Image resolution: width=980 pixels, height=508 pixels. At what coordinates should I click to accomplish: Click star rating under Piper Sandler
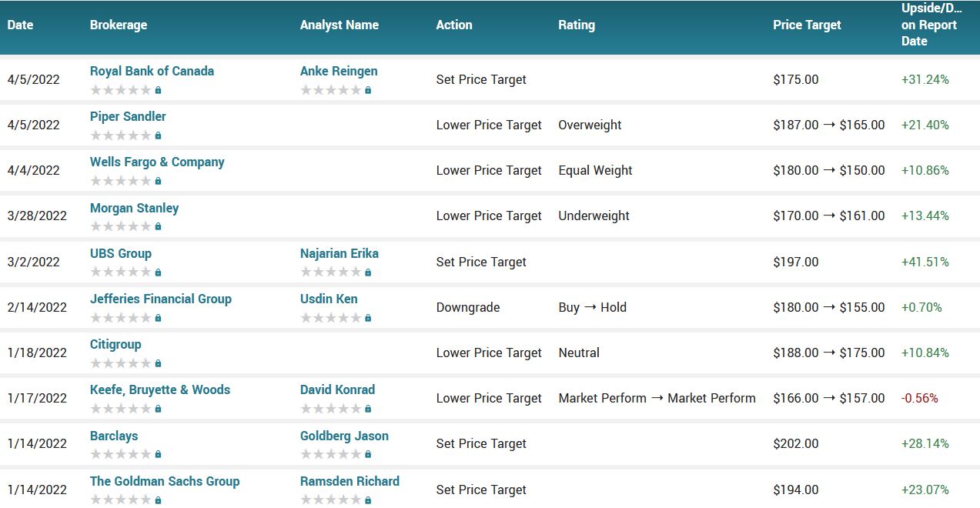121,135
